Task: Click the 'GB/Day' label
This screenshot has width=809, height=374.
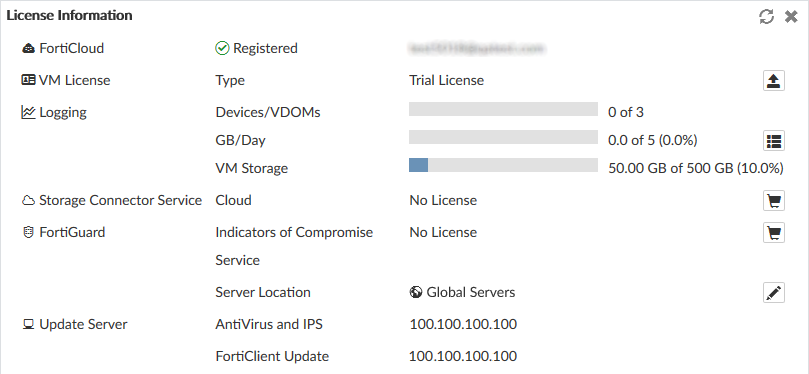Action: point(240,141)
